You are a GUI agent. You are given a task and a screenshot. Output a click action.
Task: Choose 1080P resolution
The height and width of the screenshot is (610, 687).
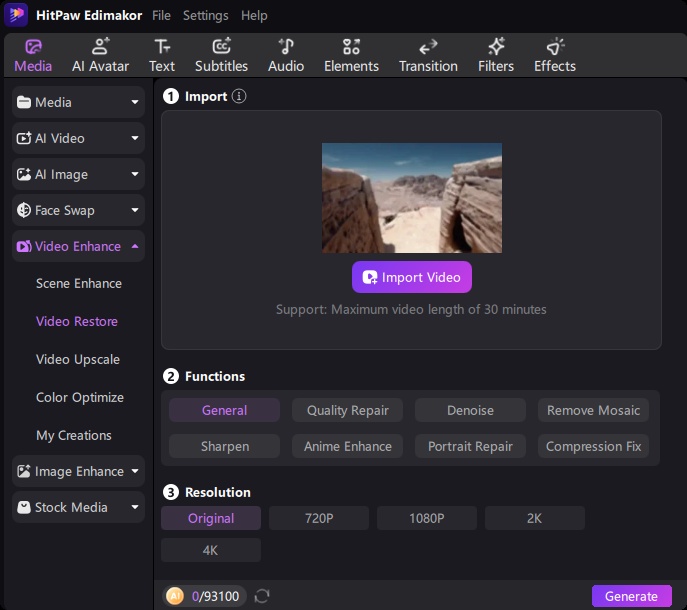point(427,518)
